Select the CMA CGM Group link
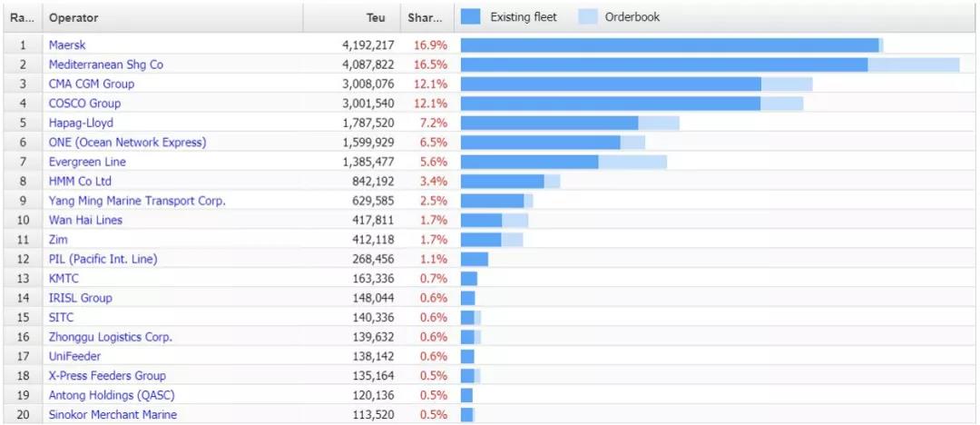Screen dimensions: 980x425 click(x=92, y=84)
